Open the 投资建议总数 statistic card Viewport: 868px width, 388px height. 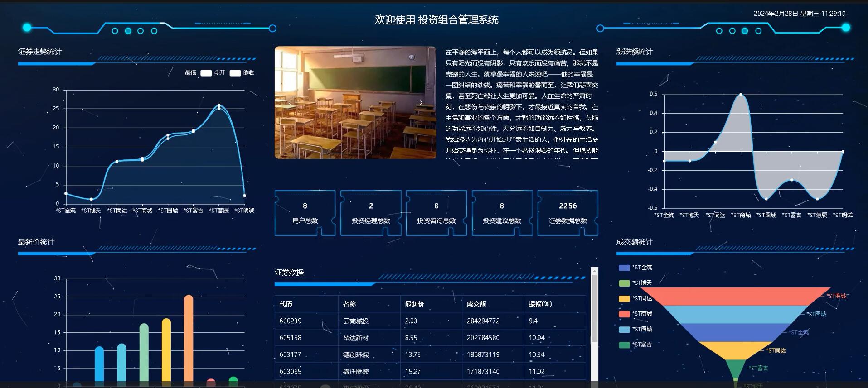click(502, 213)
